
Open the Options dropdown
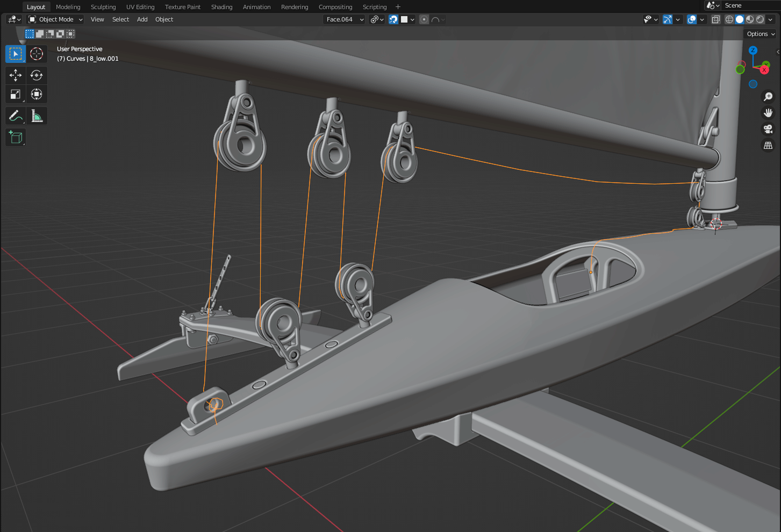[761, 34]
